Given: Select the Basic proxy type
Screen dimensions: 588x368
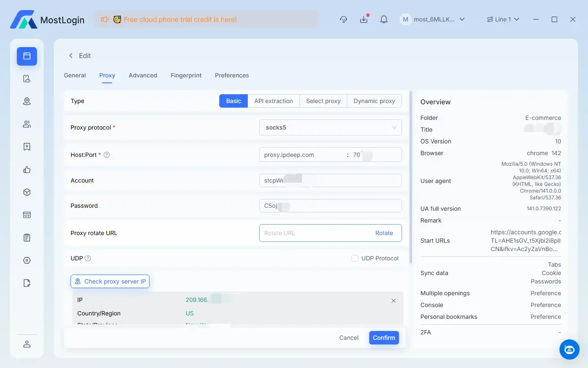Looking at the screenshot, I should click(x=234, y=101).
